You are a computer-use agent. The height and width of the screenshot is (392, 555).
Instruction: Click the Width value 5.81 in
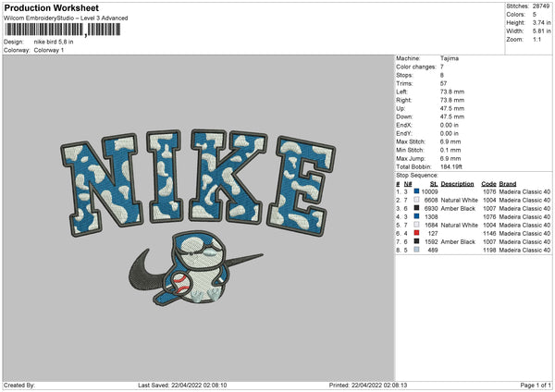pos(541,31)
